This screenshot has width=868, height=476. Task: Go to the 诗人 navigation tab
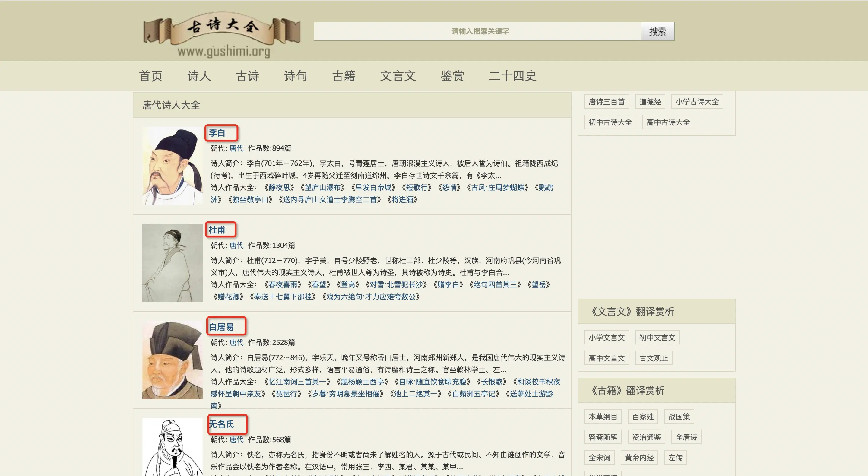[199, 76]
